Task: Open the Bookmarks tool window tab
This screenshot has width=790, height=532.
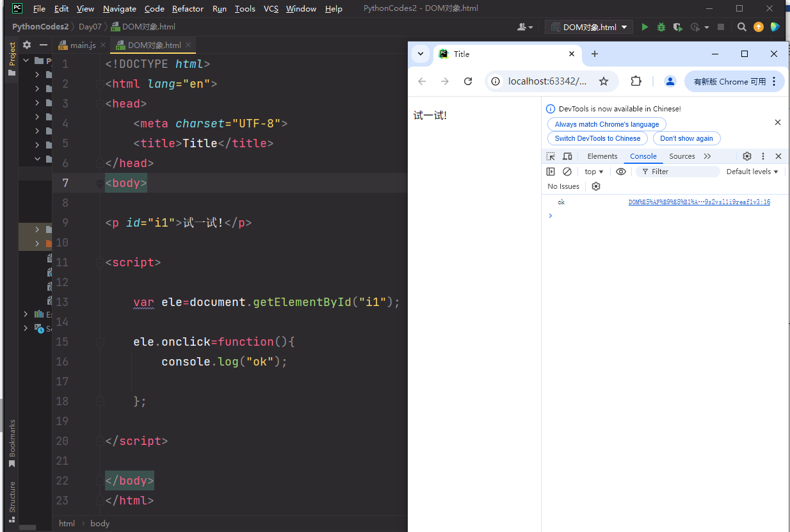Action: [x=12, y=443]
